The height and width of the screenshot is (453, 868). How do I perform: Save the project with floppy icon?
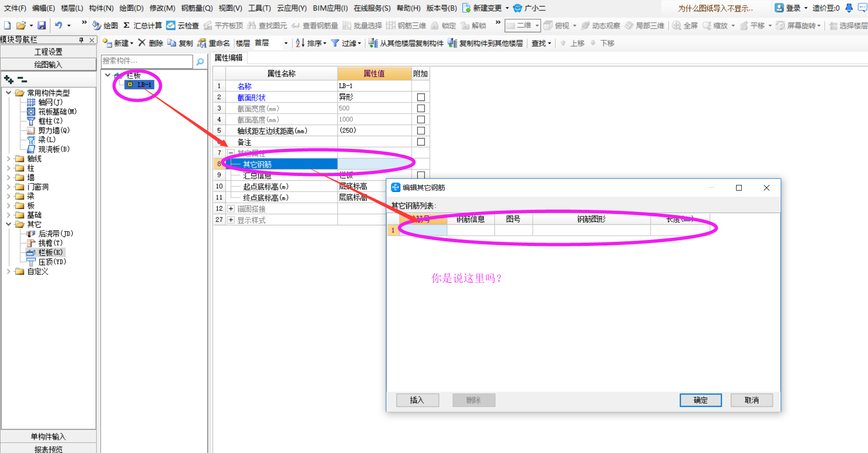[42, 25]
